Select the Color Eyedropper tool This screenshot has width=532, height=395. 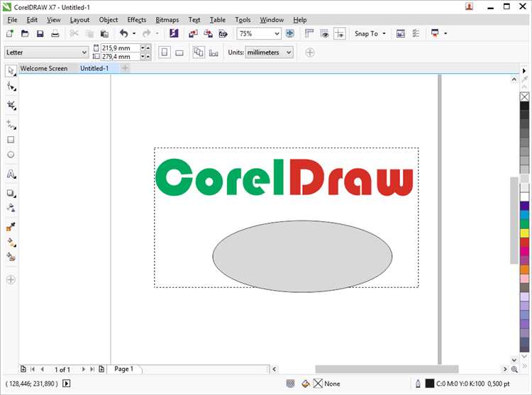pyautogui.click(x=11, y=227)
